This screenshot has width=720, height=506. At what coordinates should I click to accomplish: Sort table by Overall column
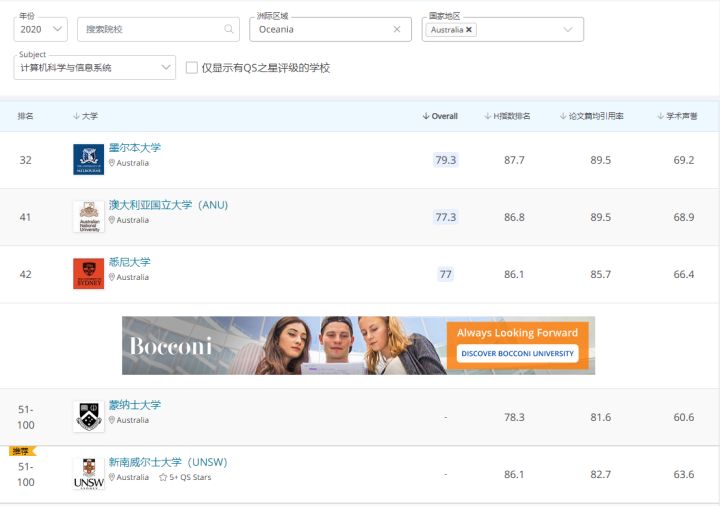pyautogui.click(x=440, y=116)
